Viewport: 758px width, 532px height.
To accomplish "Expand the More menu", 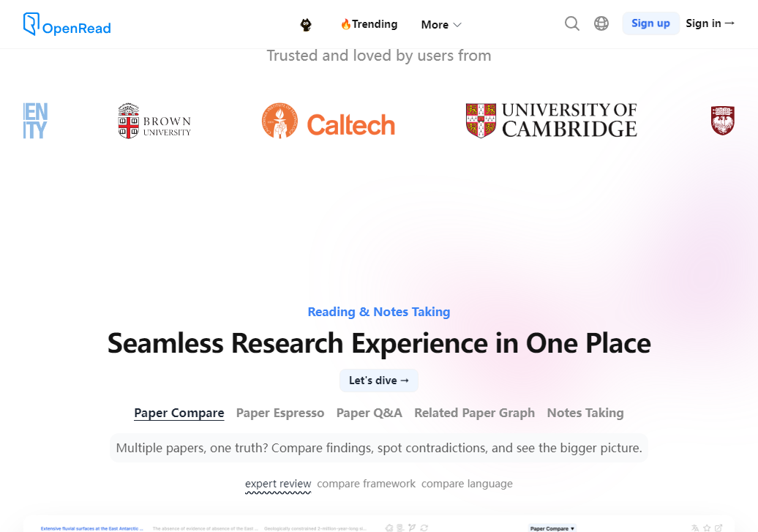I will click(x=441, y=25).
